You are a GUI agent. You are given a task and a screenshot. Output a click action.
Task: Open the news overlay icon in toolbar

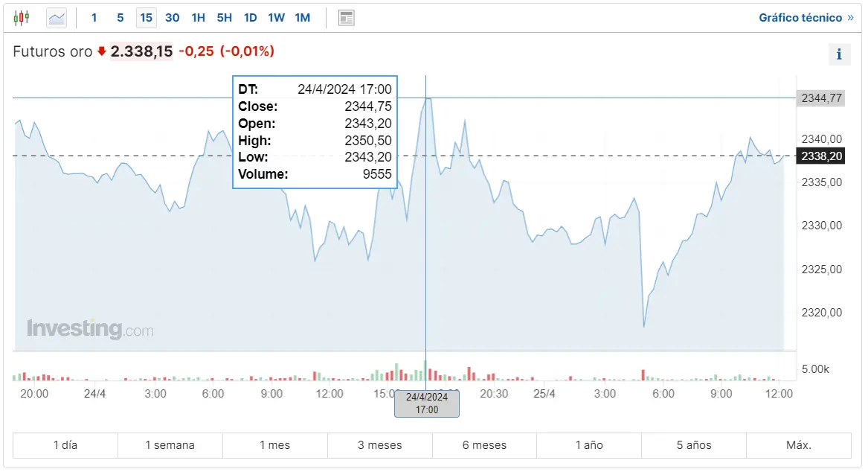pyautogui.click(x=346, y=17)
